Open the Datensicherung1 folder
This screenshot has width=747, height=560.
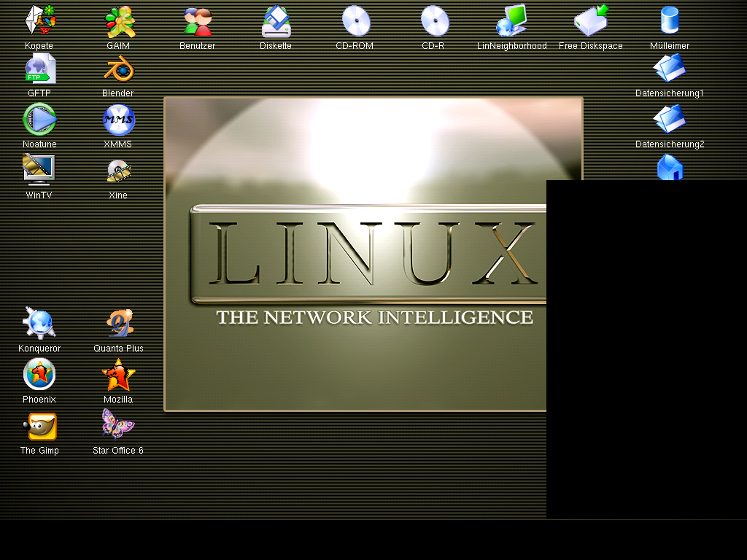pyautogui.click(x=670, y=69)
